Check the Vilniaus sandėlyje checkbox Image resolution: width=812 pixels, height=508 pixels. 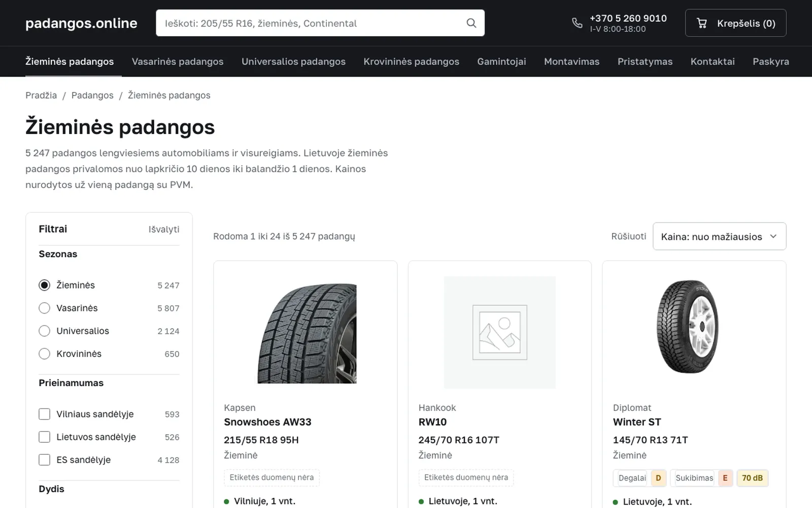point(45,414)
